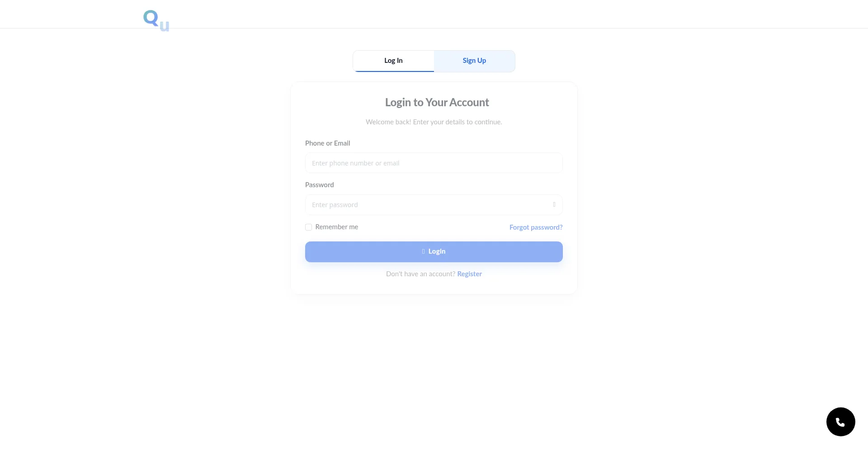Open the phone call floating button
This screenshot has height=449, width=868.
pos(840,422)
